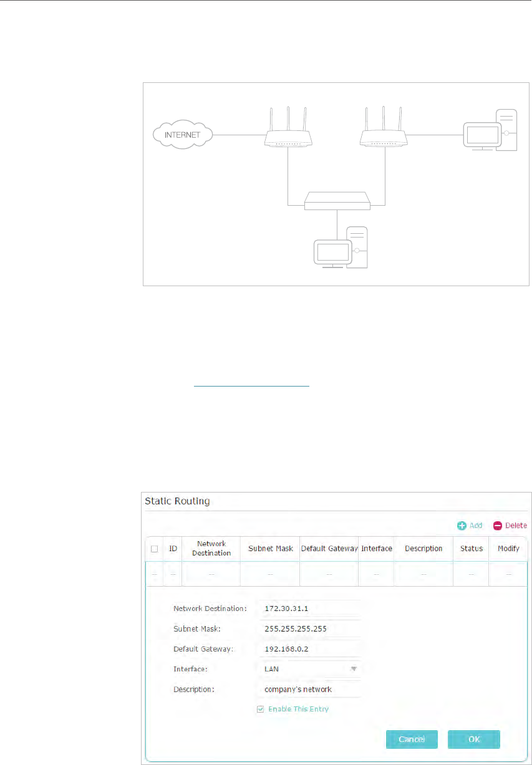Click the Default Gateway column header
The image size is (532, 765).
pos(329,549)
